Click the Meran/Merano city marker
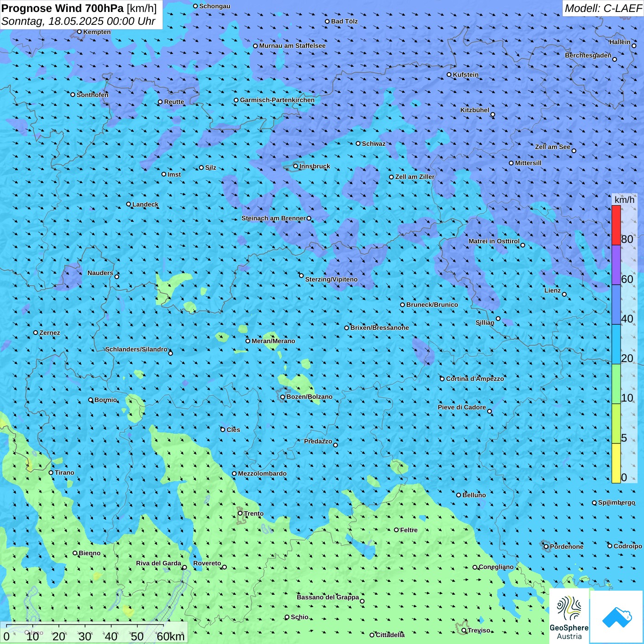 point(248,341)
